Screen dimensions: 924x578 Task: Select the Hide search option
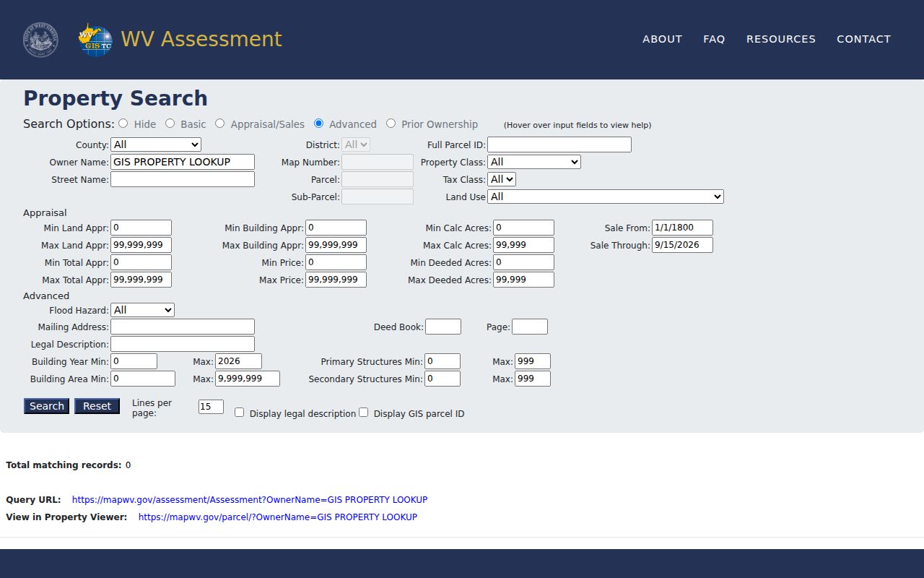[123, 124]
